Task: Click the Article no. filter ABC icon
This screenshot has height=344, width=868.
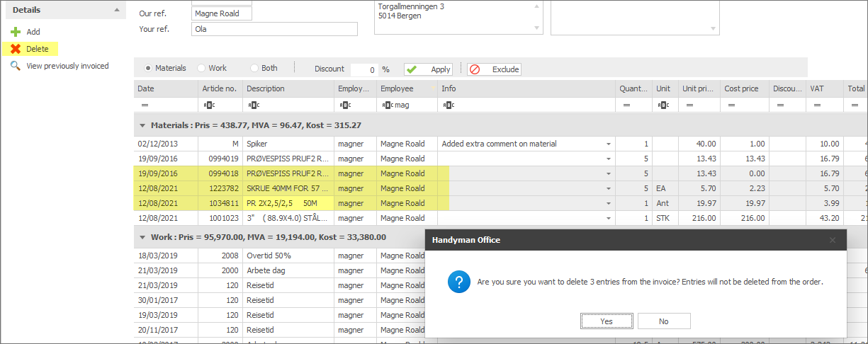Action: 209,105
